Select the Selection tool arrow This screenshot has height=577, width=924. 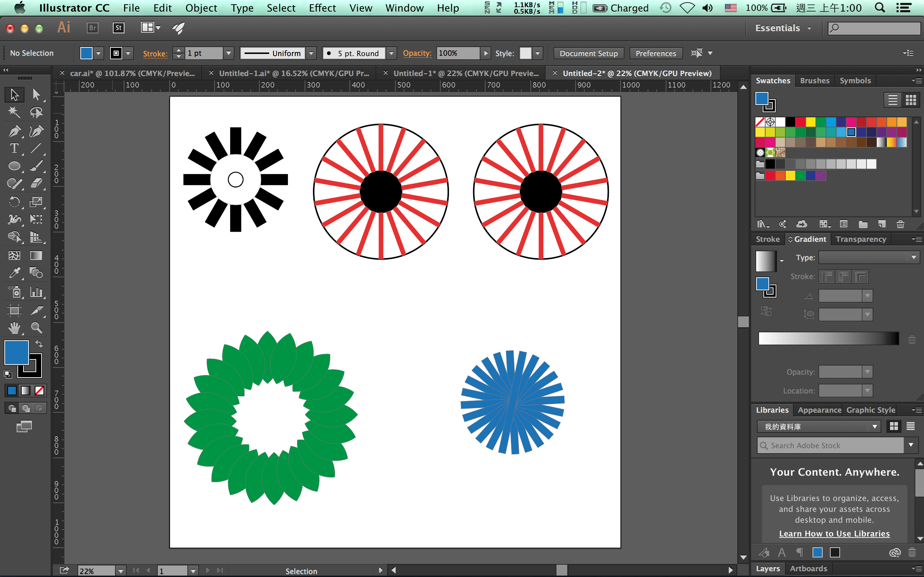[14, 94]
